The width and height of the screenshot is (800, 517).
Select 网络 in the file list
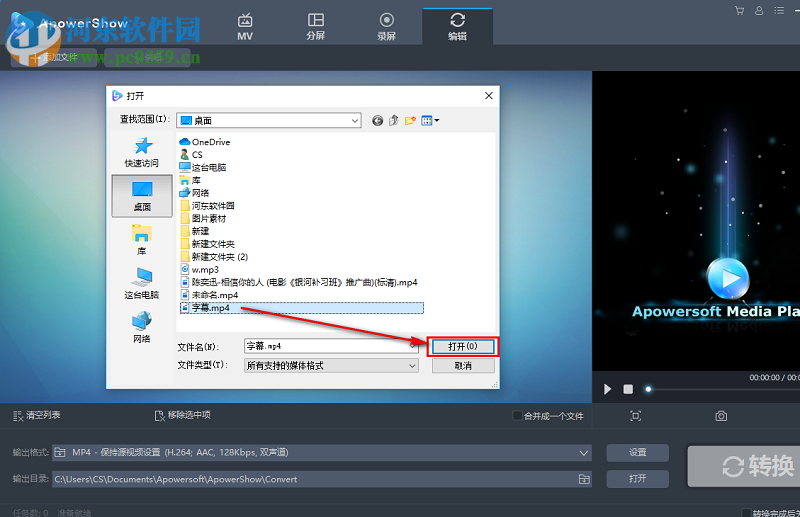(194, 193)
